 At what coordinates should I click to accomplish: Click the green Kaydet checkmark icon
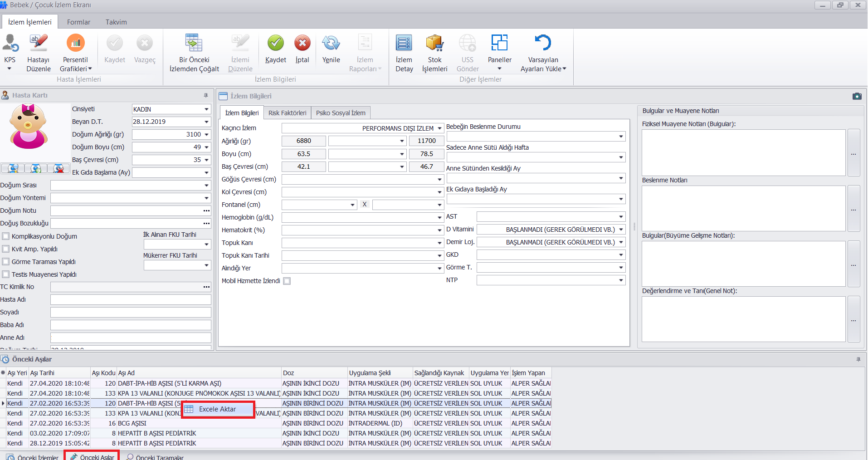point(275,44)
